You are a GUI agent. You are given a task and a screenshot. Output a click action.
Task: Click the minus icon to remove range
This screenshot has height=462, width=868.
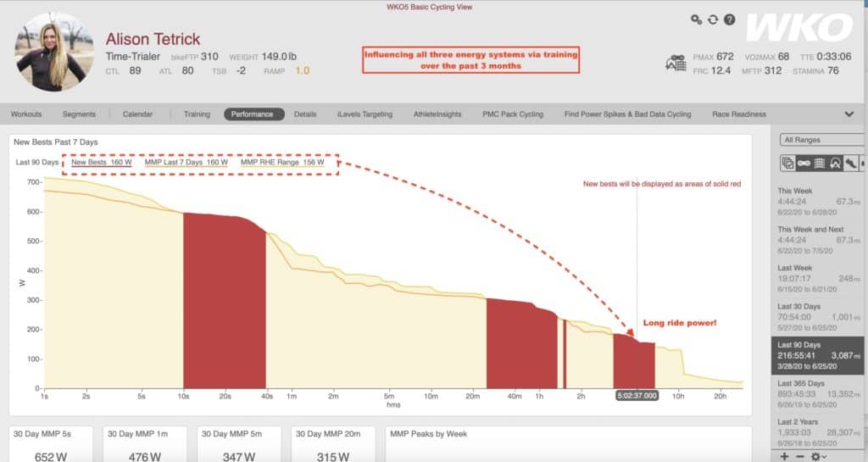point(800,456)
